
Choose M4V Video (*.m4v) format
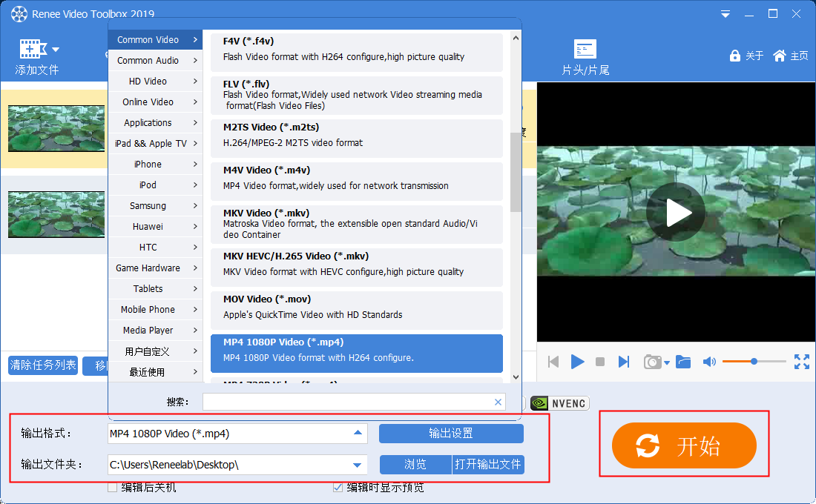click(357, 182)
